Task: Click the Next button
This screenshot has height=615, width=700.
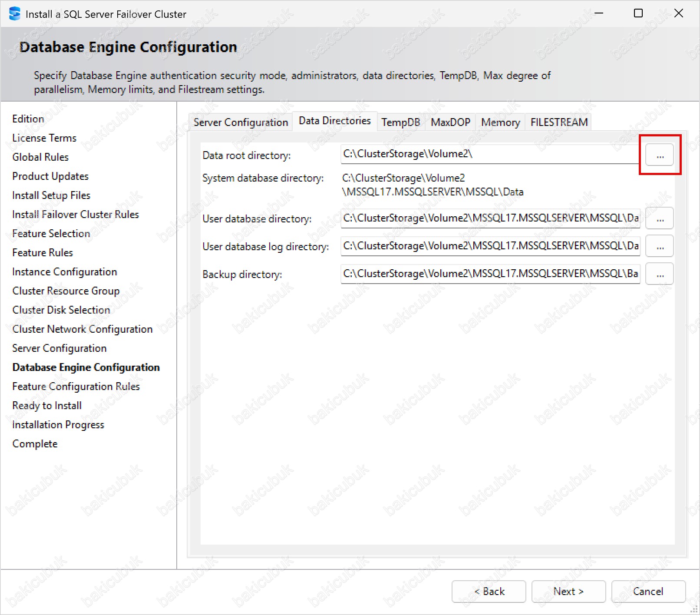Action: tap(568, 591)
